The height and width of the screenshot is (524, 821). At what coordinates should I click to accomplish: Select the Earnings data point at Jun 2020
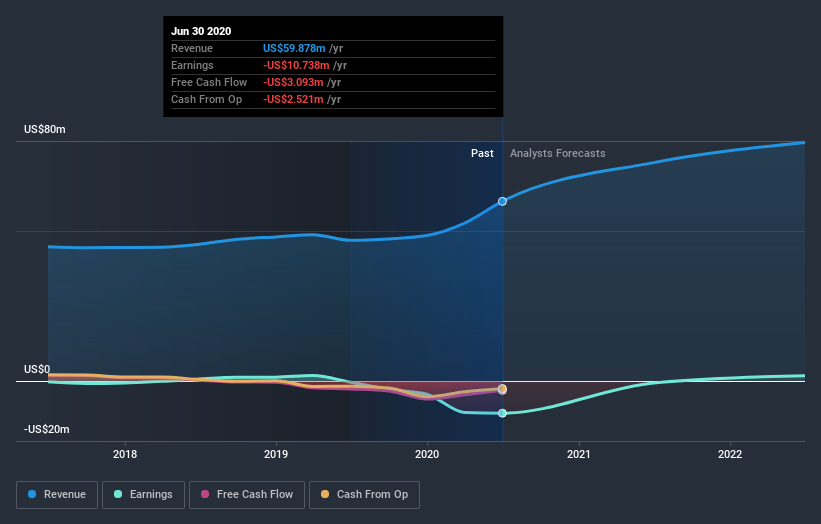click(502, 414)
